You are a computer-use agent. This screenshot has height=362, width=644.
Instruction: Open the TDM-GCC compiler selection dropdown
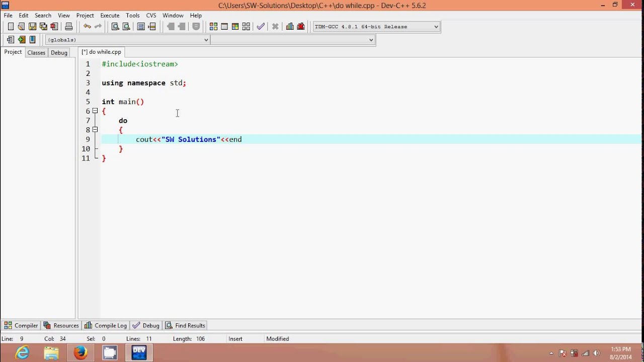376,27
